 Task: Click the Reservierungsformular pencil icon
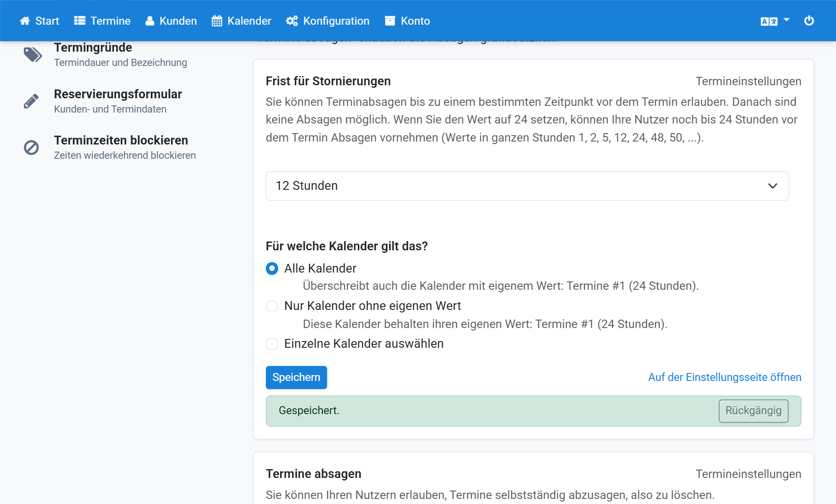[32, 101]
